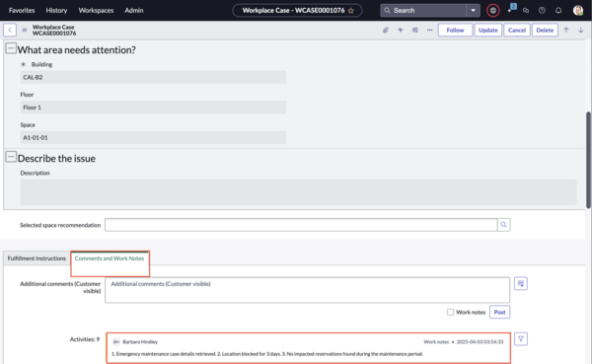Click the vertical page scrollbar
Image resolution: width=592 pixels, height=364 pixels.
point(588,160)
